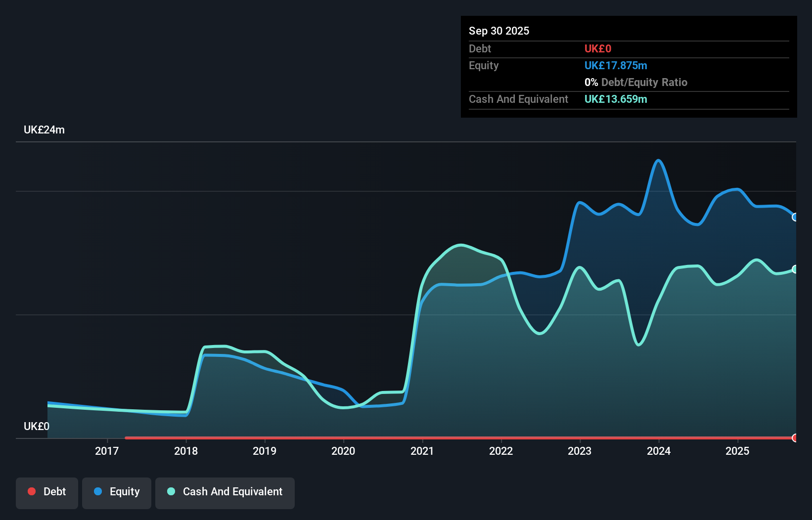This screenshot has height=520, width=812.
Task: Select the Equity endpoint marker on the chart
Action: tap(795, 217)
